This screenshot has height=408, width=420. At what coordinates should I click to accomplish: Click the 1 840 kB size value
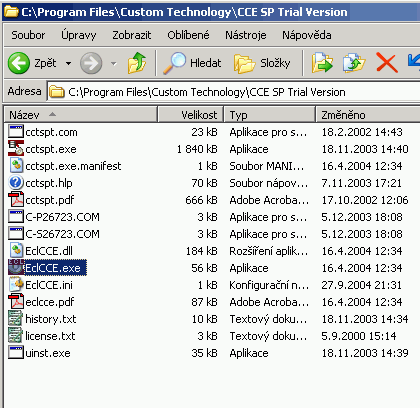tap(197, 149)
